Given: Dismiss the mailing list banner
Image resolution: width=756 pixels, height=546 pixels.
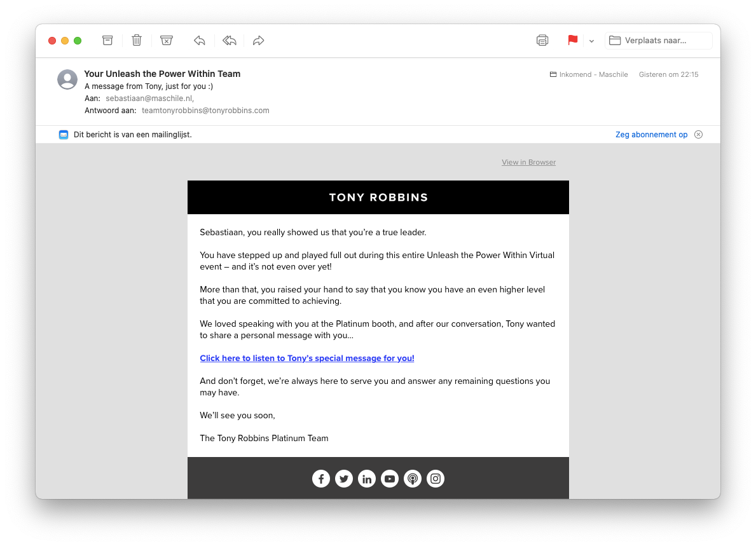Looking at the screenshot, I should [699, 135].
